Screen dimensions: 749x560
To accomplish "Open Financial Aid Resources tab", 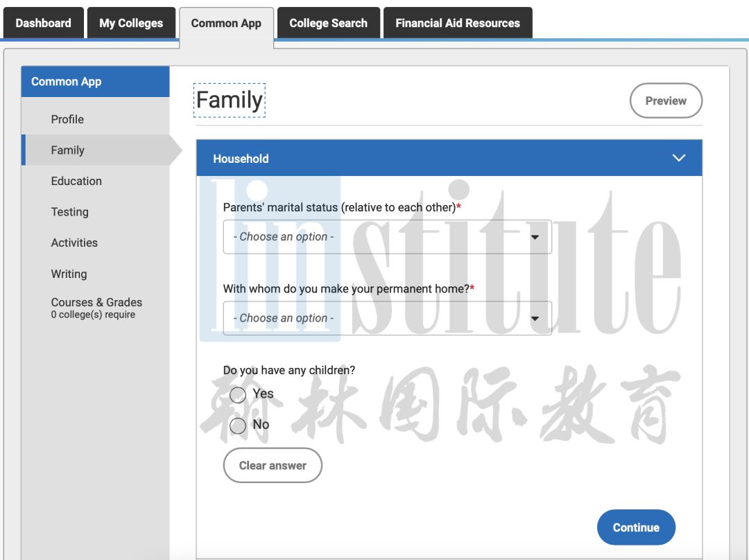I will click(458, 22).
